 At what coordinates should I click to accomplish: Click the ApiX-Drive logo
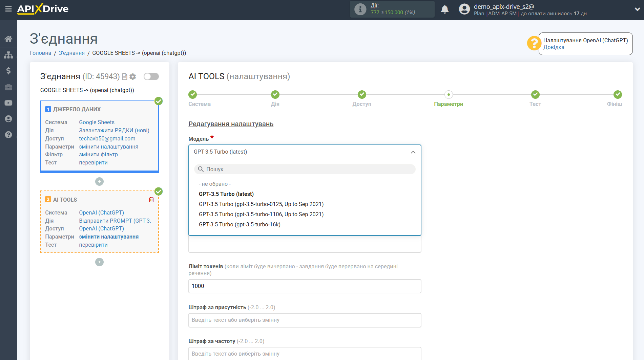click(43, 9)
